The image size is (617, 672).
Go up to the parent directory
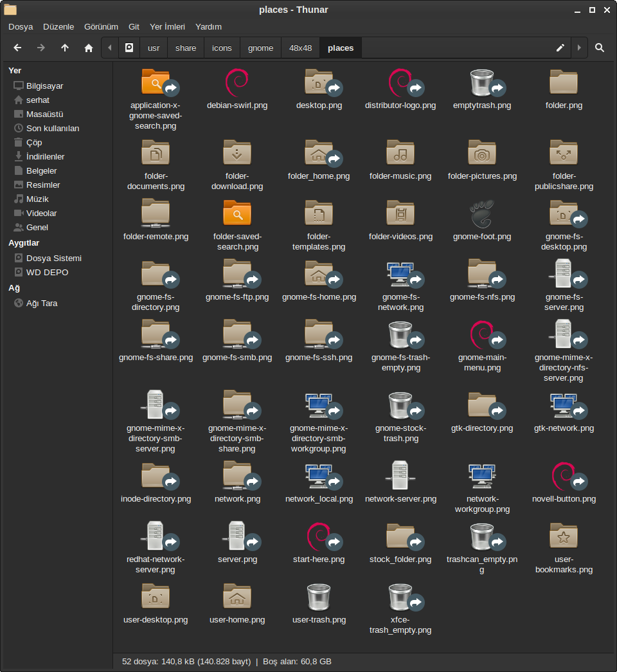point(65,48)
